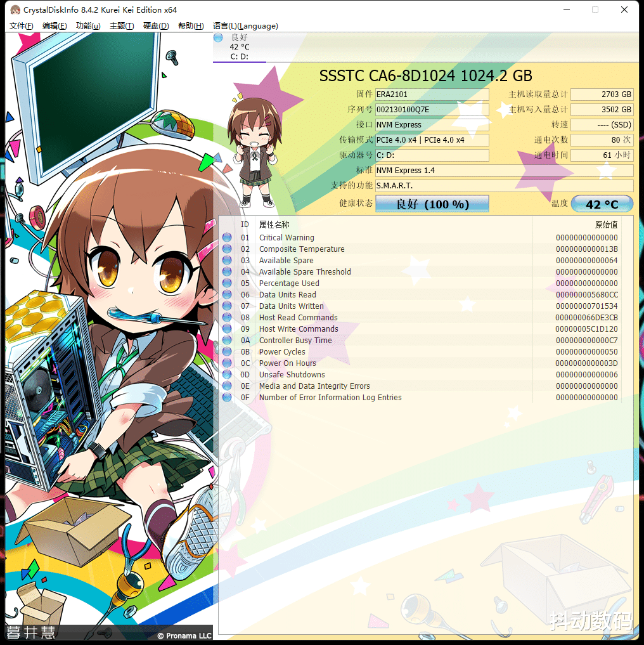The width and height of the screenshot is (644, 645).
Task: Select the Composite Temperature attribute row
Action: (420, 249)
